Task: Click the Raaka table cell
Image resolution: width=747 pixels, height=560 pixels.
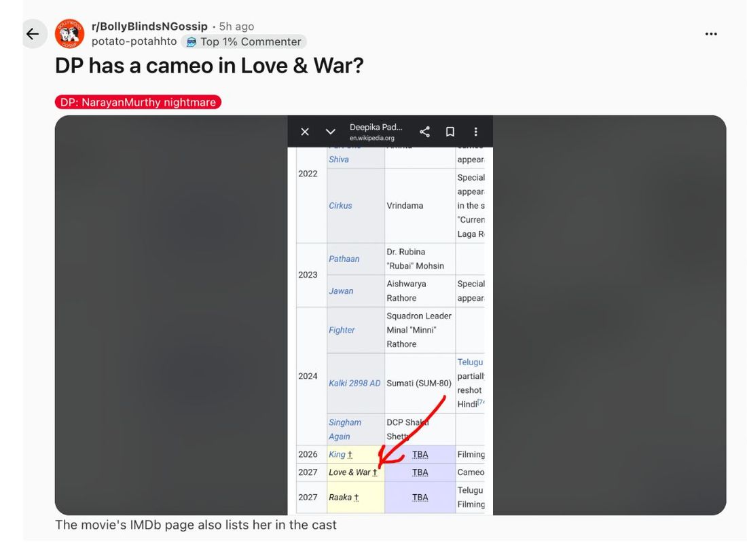Action: (355, 497)
